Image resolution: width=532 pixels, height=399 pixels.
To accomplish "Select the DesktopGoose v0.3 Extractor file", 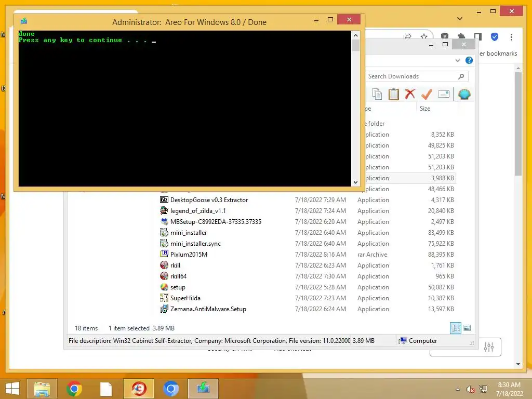I will pos(209,200).
